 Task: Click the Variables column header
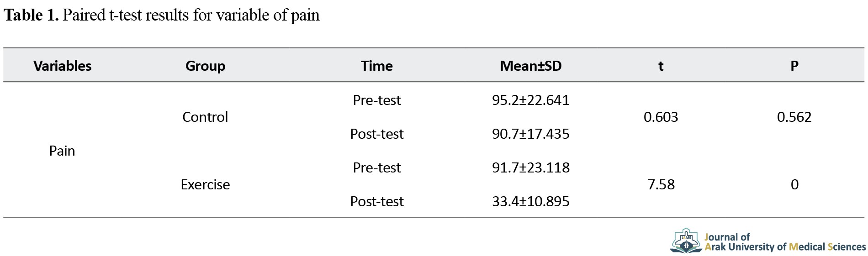[x=63, y=66]
